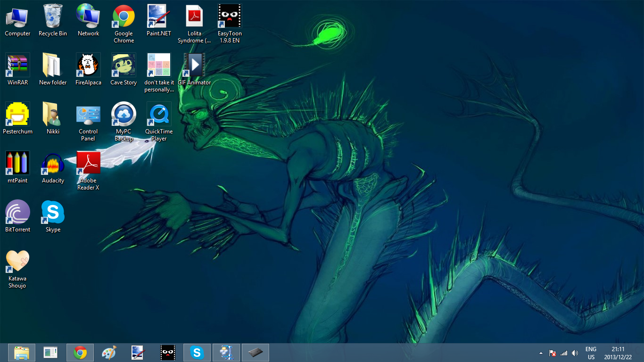Select the Lolita Syndrome PDF file
Screen dimensions: 644x362
point(194,24)
